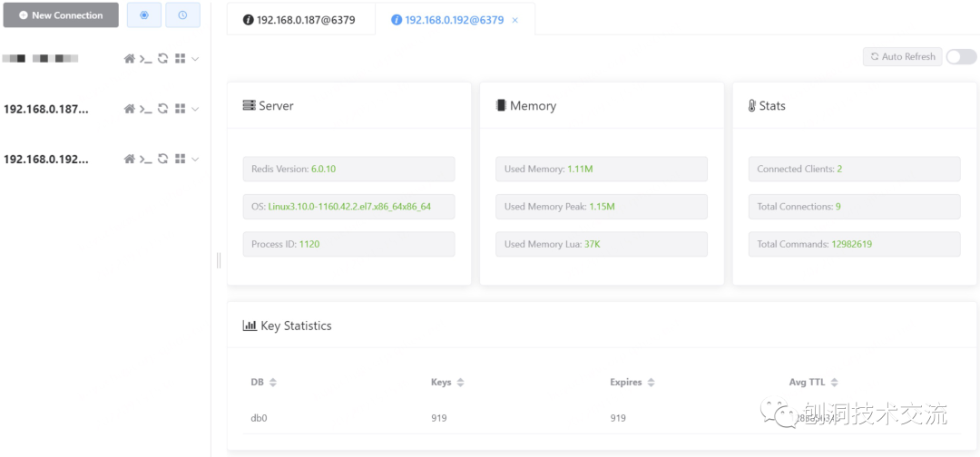Viewport: 980px width, 457px height.
Task: Open settings gear button beside New Connection
Action: pyautogui.click(x=144, y=15)
